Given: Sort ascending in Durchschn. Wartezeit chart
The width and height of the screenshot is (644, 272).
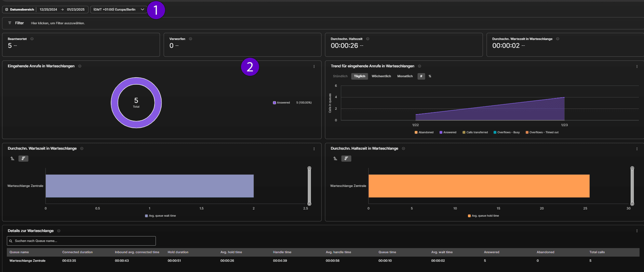Looking at the screenshot, I should 12,159.
